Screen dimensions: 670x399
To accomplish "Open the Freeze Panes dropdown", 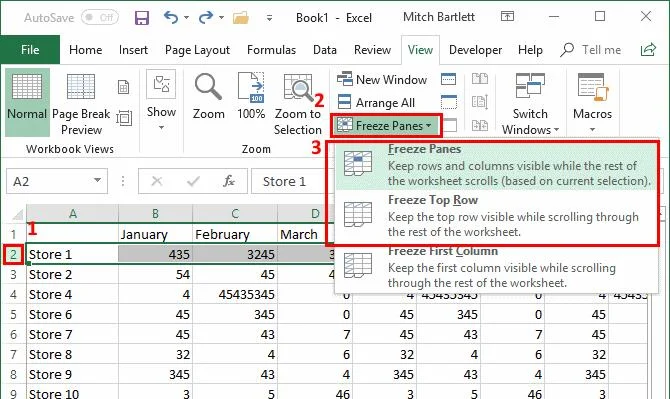I will point(386,126).
